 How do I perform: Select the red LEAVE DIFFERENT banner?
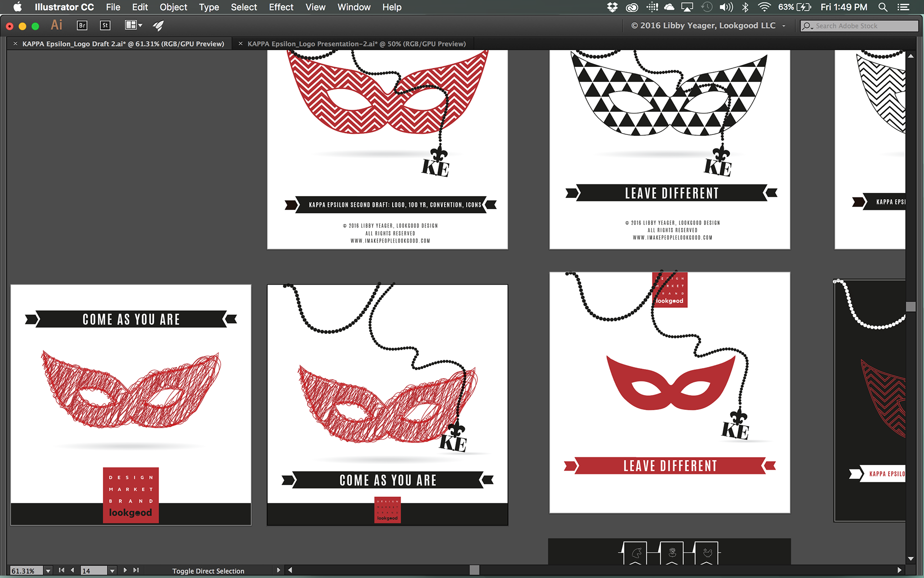point(670,466)
